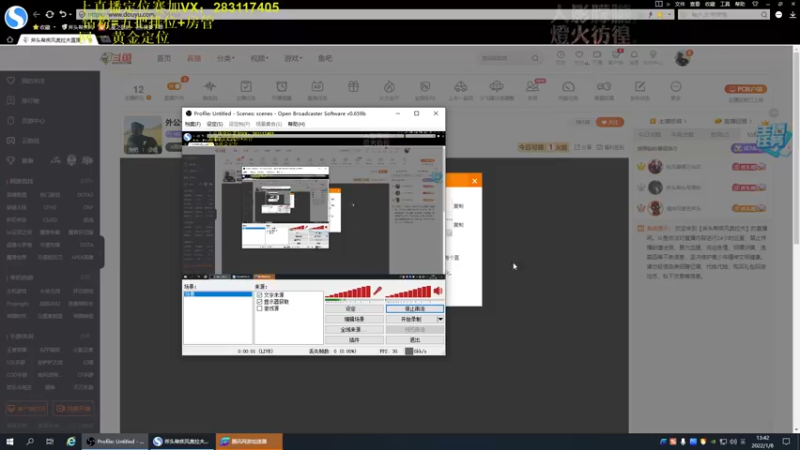The height and width of the screenshot is (450, 800).
Task: Click the sound wave icon in streamer toolbar
Action: coord(210,86)
